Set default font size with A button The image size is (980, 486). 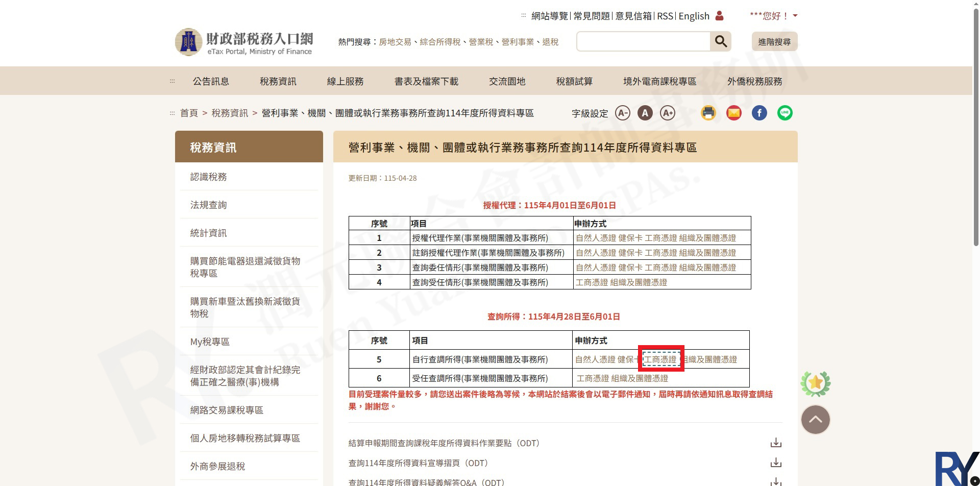click(645, 113)
